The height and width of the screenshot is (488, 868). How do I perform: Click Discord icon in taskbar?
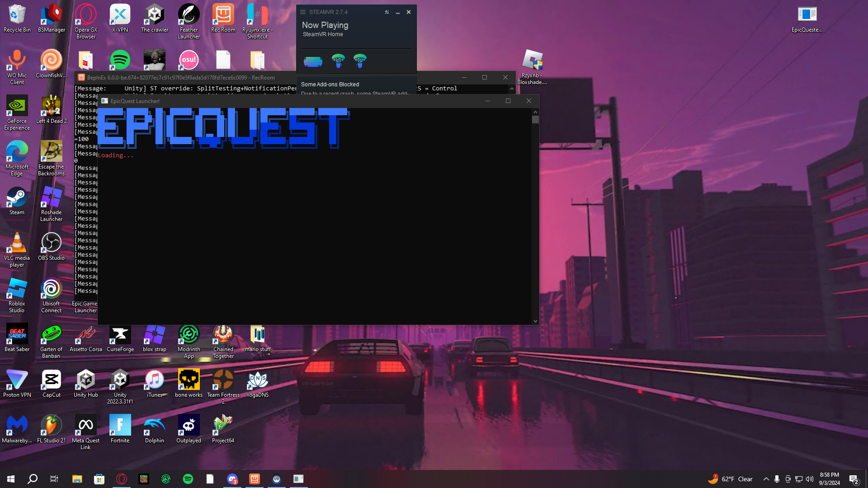pyautogui.click(x=232, y=479)
